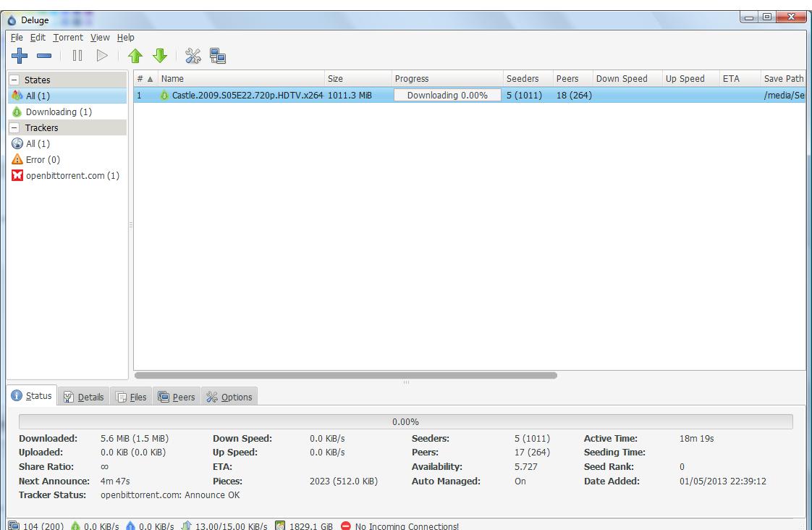Screen dimensions: 812x530
Task: Move torrent up in queue
Action: (x=135, y=56)
